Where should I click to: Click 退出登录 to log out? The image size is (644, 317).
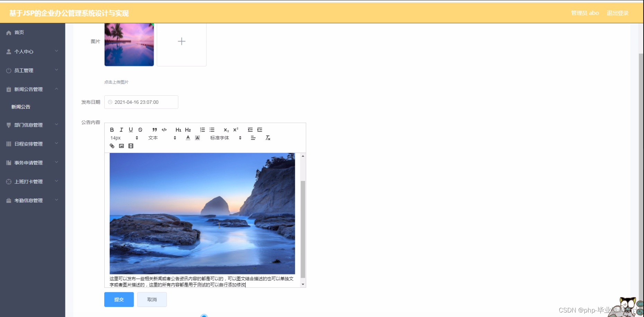click(618, 13)
